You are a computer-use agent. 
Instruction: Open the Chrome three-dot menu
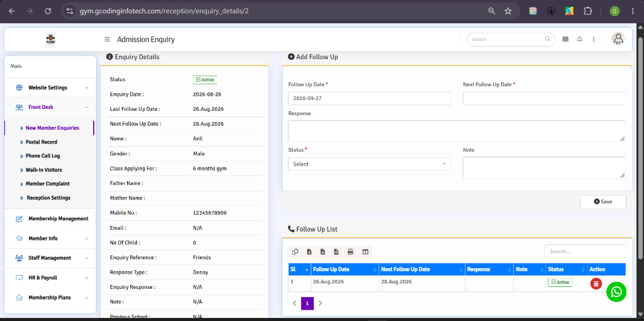[x=633, y=11]
